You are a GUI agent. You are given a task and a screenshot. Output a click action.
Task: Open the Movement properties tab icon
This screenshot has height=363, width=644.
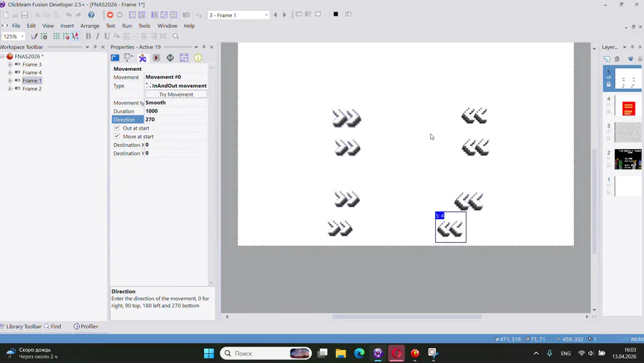coord(142,57)
